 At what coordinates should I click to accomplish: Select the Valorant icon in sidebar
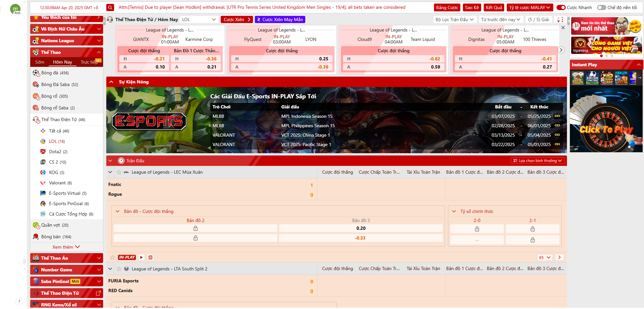(x=43, y=183)
